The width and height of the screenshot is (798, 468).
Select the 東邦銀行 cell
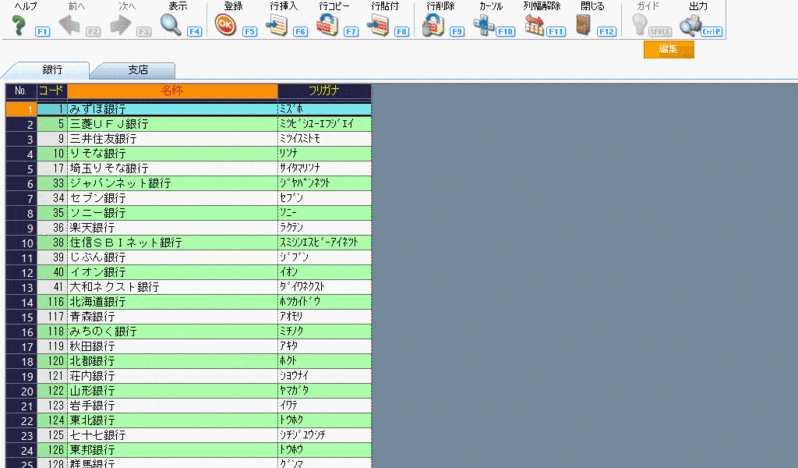(x=173, y=449)
